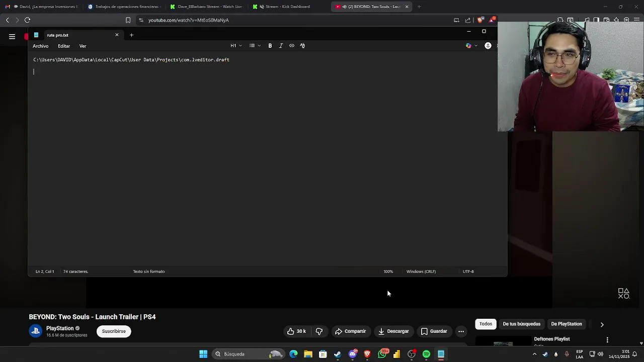
Task: Open the YouTube hamburger guide menu
Action: (12, 36)
